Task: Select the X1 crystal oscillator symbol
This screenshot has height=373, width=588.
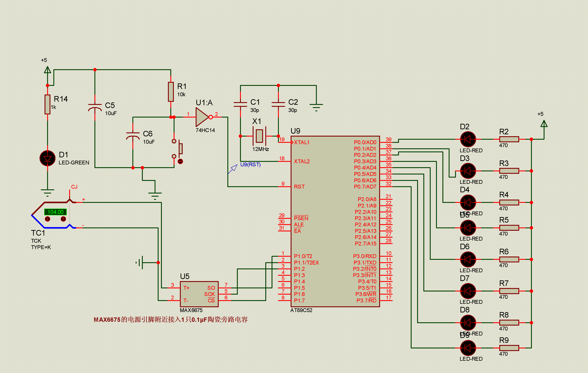Action: coord(259,136)
